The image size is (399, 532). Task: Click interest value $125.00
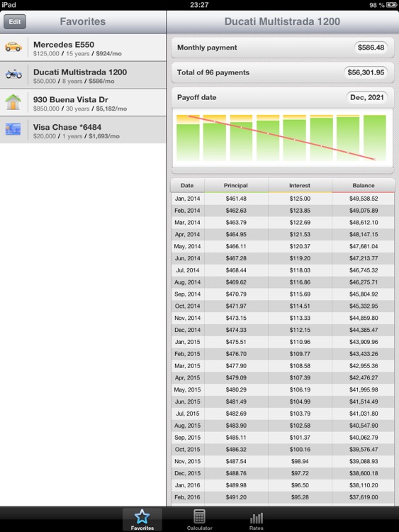pos(300,199)
